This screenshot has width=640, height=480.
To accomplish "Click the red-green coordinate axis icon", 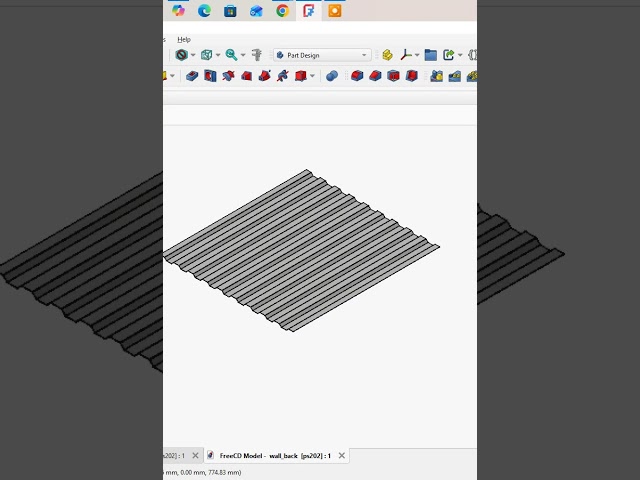I will pos(406,55).
